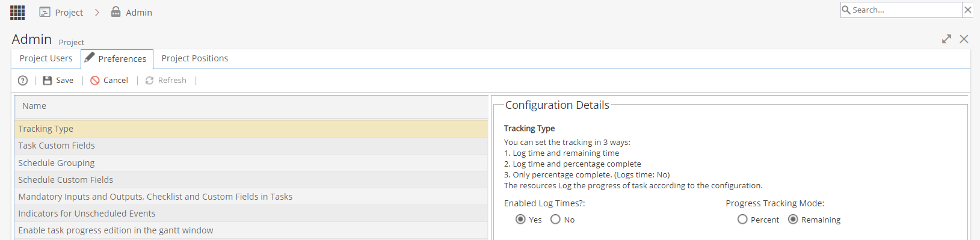This screenshot has height=240, width=980.
Task: Select Enable task progress edition row
Action: coord(251,230)
